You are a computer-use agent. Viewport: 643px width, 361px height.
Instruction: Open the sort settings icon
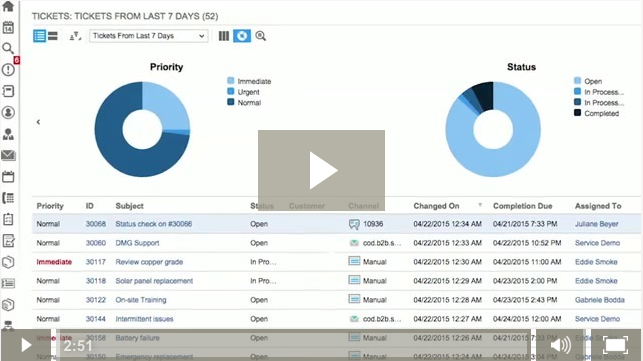[75, 36]
